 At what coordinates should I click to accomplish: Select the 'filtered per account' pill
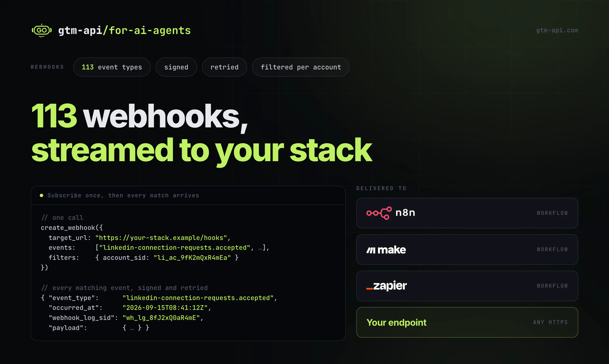(x=301, y=67)
